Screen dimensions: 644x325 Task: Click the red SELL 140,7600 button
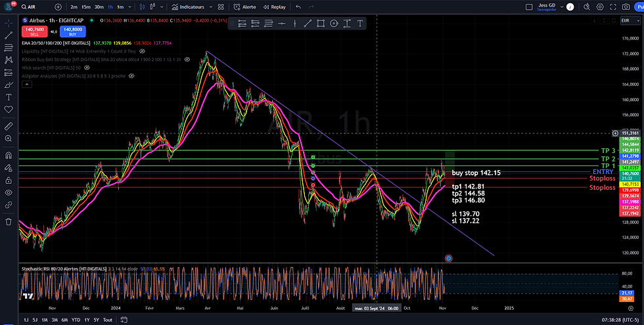[34, 32]
